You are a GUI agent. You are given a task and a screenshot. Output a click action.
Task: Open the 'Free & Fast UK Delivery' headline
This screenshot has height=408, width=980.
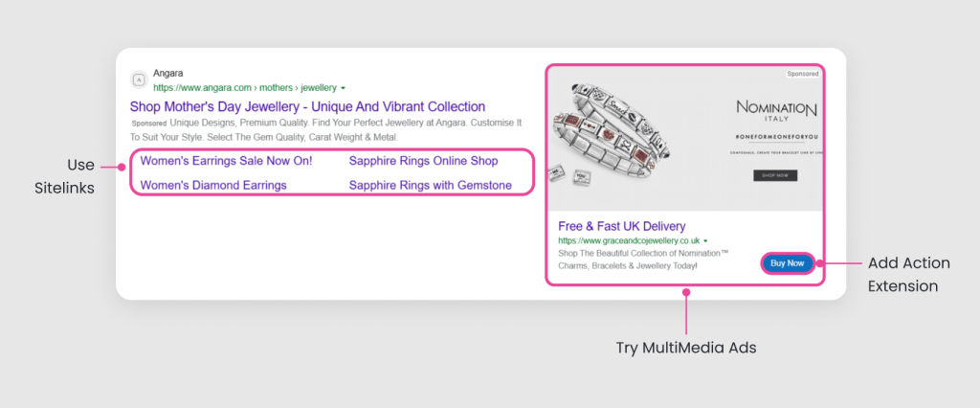pos(622,227)
